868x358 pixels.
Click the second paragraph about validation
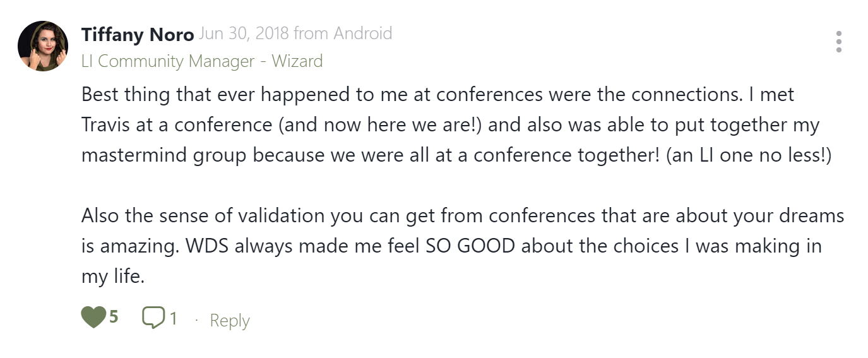(x=463, y=246)
